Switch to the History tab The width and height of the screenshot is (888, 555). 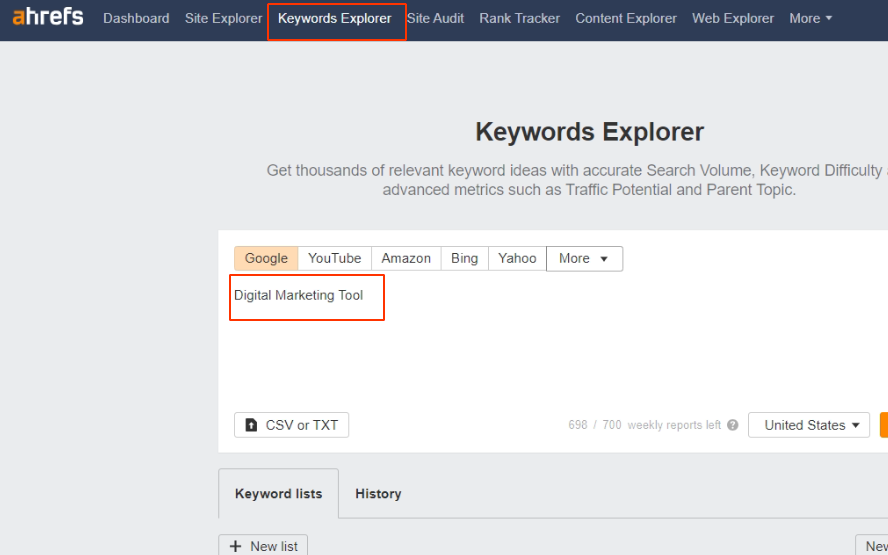tap(378, 493)
